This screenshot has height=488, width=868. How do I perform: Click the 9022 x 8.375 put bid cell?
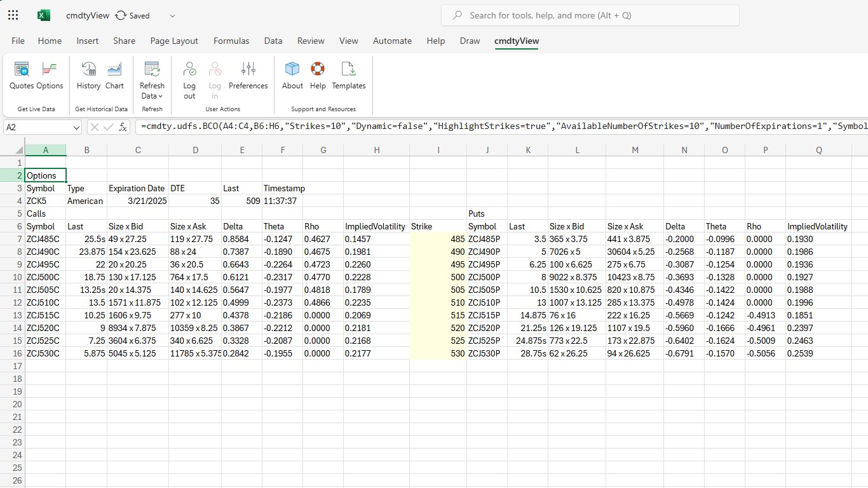[x=577, y=277]
